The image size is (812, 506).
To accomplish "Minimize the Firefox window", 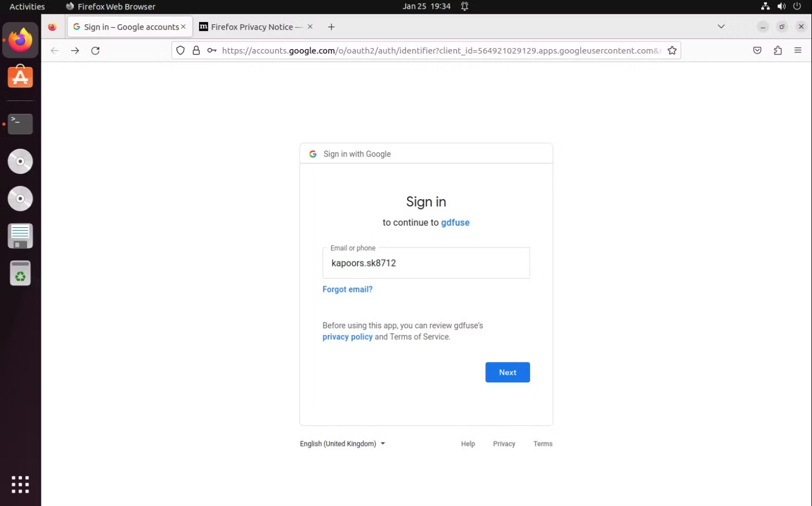I will tap(763, 27).
